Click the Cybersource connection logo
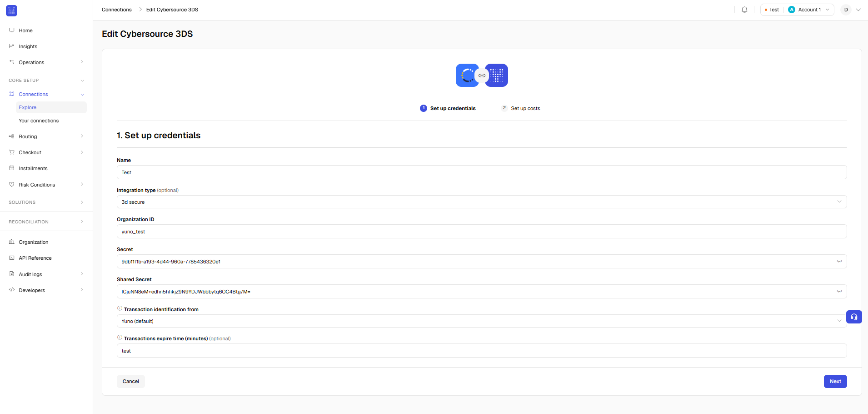The width and height of the screenshot is (868, 414). [x=467, y=75]
